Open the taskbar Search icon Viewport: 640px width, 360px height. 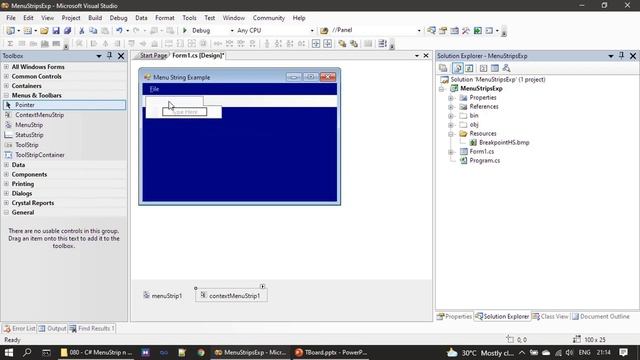[x=27, y=353]
